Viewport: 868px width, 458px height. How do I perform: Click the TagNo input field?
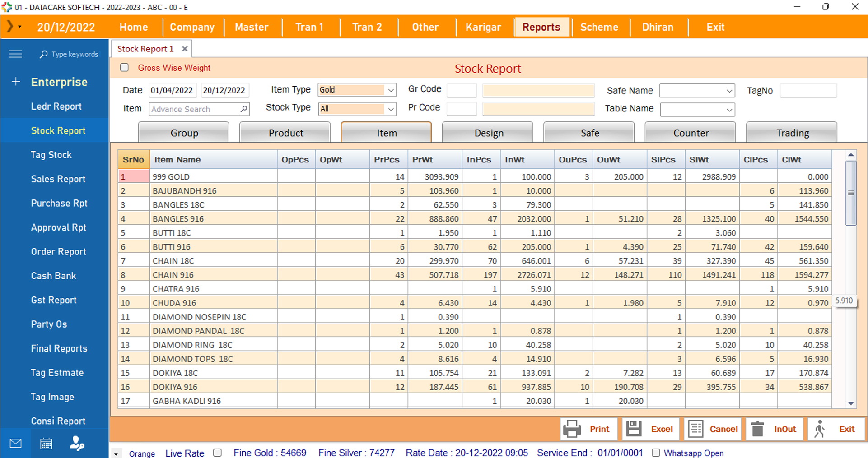[808, 91]
